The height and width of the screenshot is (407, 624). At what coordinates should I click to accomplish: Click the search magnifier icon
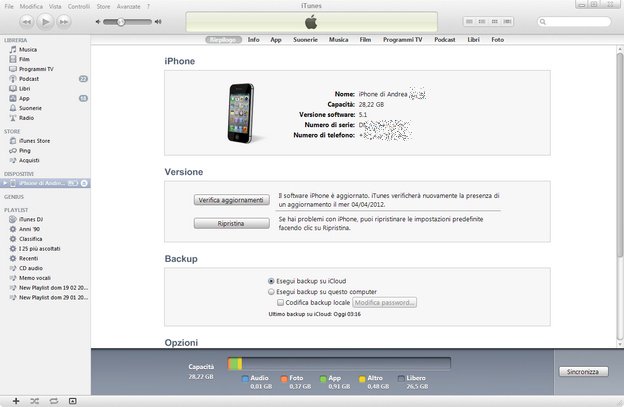pos(543,21)
